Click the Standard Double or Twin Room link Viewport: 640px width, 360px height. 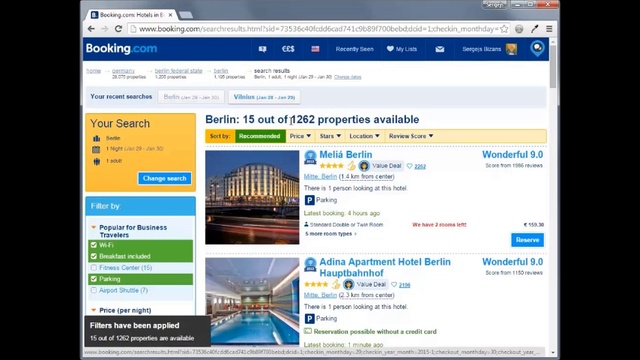click(x=346, y=224)
